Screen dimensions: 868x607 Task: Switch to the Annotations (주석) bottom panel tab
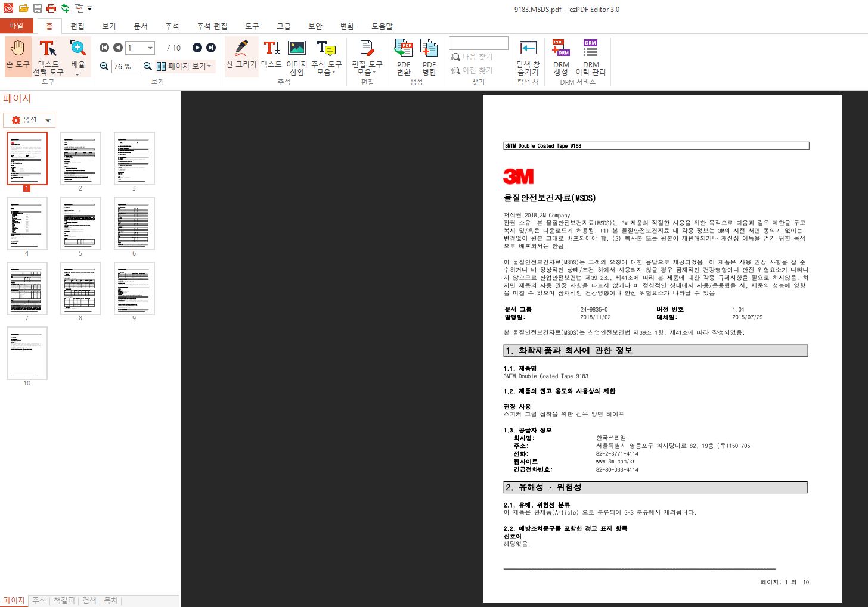click(39, 600)
